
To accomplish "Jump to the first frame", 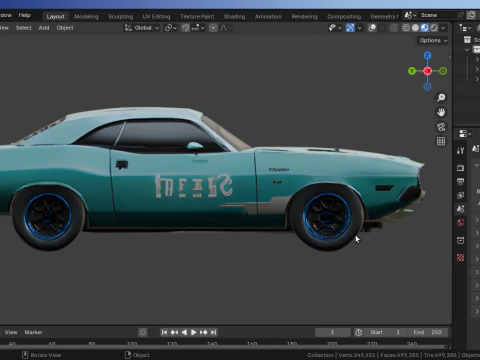I will pos(164,332).
